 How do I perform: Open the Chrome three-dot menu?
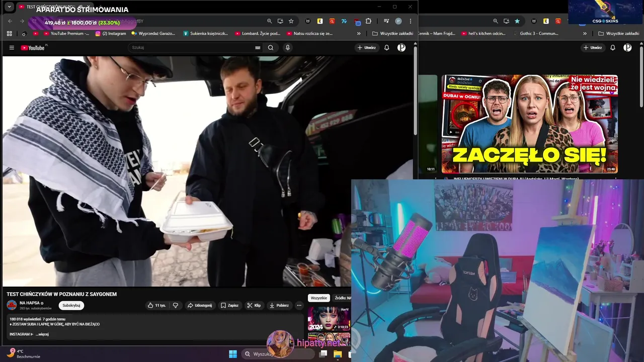coord(411,21)
